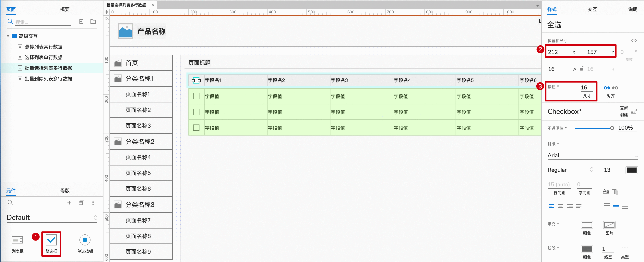The width and height of the screenshot is (644, 262).
Task: Click the add page icon
Action: coord(81,21)
